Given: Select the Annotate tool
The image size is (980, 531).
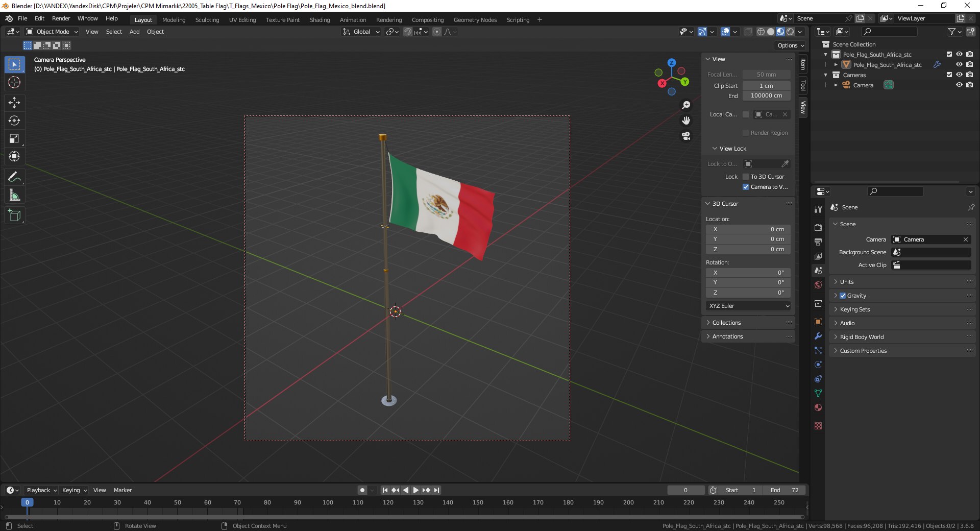Looking at the screenshot, I should (x=14, y=177).
